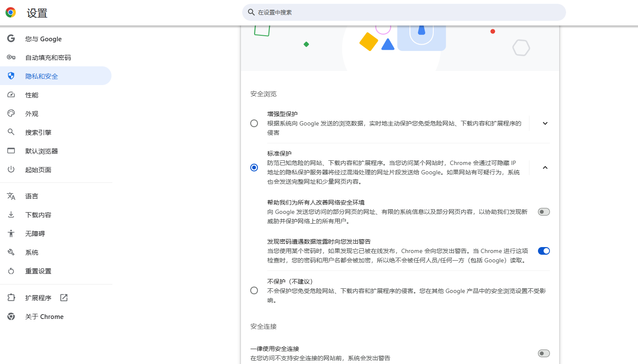638x364 pixels.
Task: Click the restore icon for 重置设置
Action: point(11,271)
